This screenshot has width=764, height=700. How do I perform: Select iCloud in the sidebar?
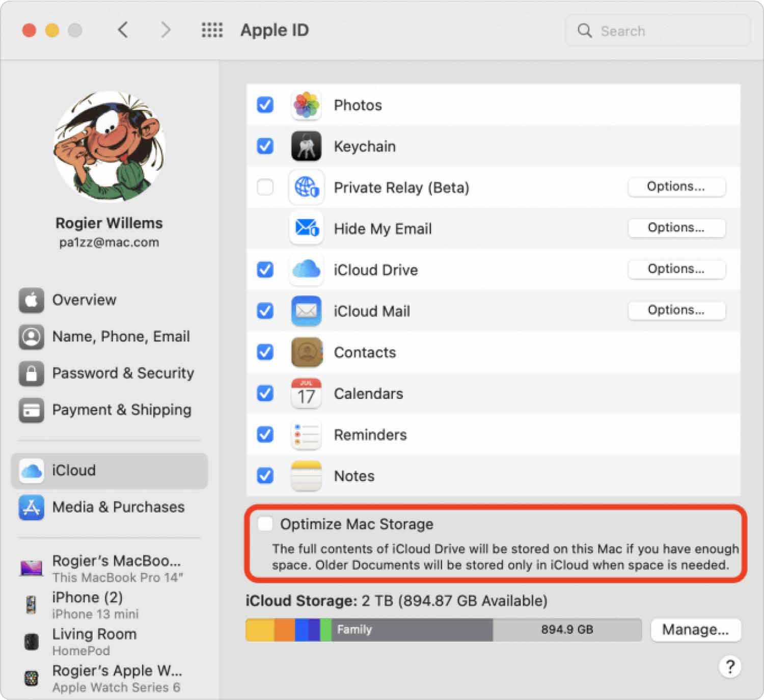point(109,471)
